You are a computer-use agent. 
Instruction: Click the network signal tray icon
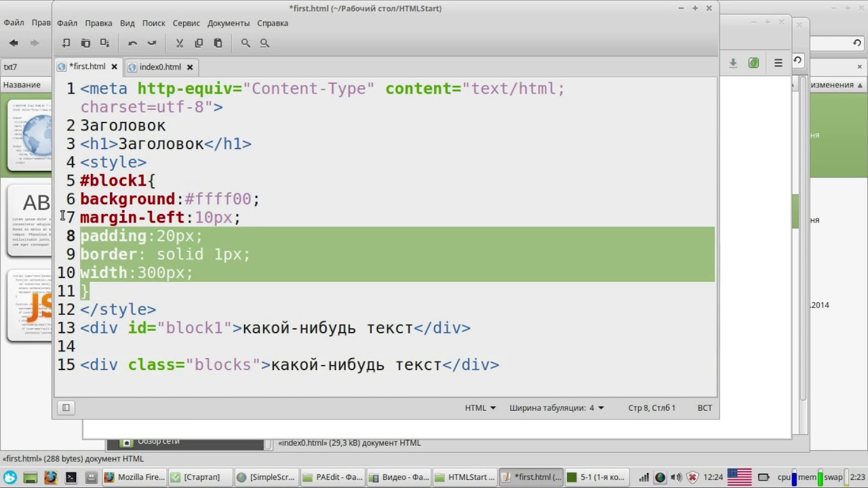coord(644,477)
